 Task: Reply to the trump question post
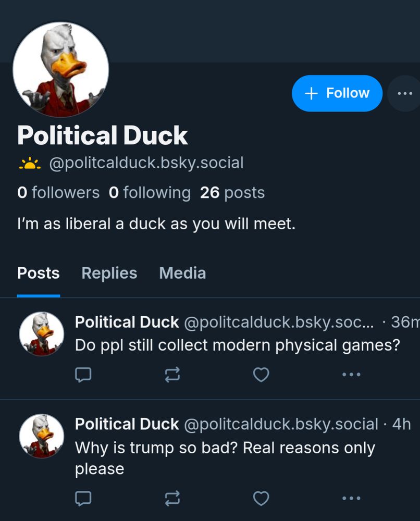(x=84, y=499)
